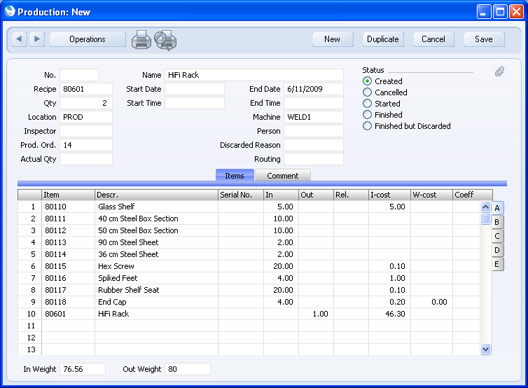
Task: Edit Prod. Ord. field 14
Action: click(x=86, y=145)
